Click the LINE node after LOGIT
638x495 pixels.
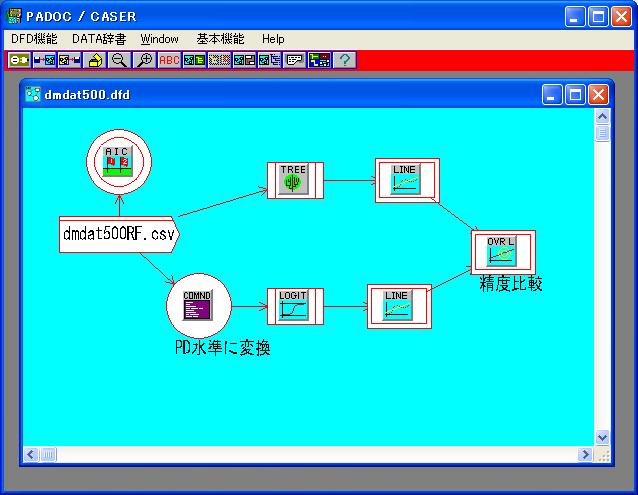pyautogui.click(x=398, y=307)
